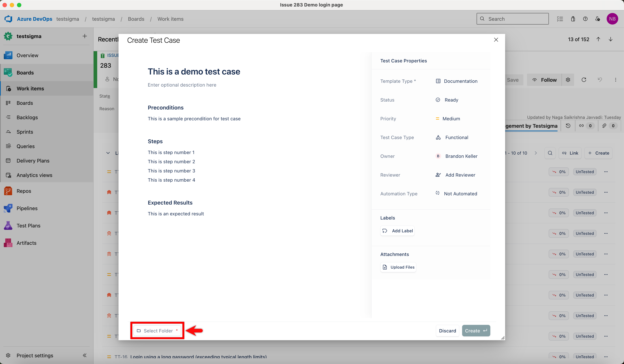The width and height of the screenshot is (624, 364).
Task: Click the NB user avatar
Action: (x=612, y=19)
